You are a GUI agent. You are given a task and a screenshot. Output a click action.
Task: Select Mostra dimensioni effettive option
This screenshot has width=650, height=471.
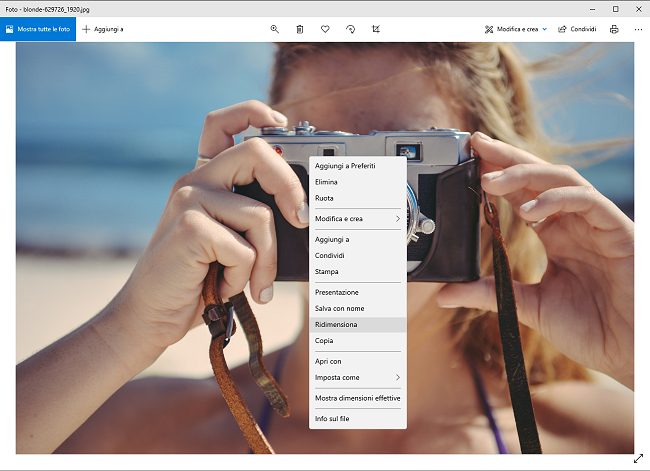(357, 398)
